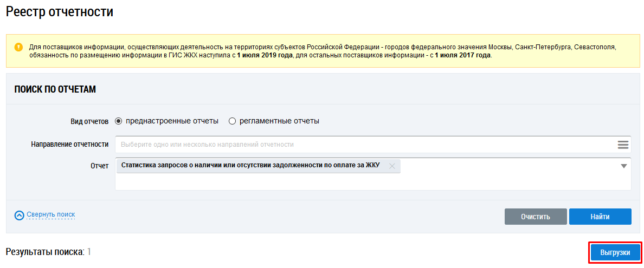Screen dimensions: 644x268
Task: Open the Выгрузки button
Action: click(615, 253)
